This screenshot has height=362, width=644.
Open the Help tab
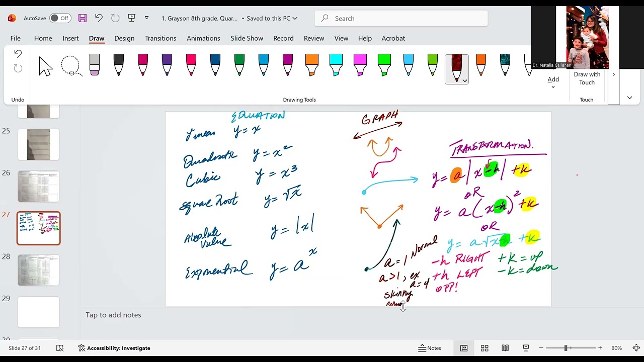(x=365, y=38)
